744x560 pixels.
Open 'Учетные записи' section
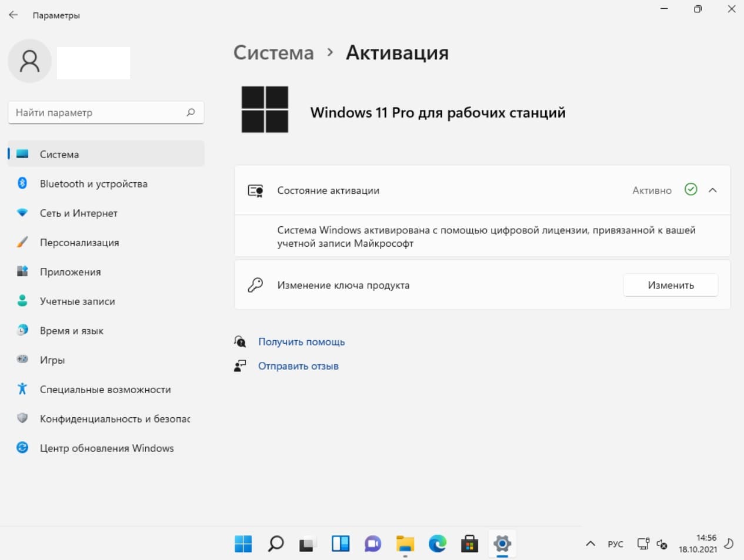pos(106,301)
